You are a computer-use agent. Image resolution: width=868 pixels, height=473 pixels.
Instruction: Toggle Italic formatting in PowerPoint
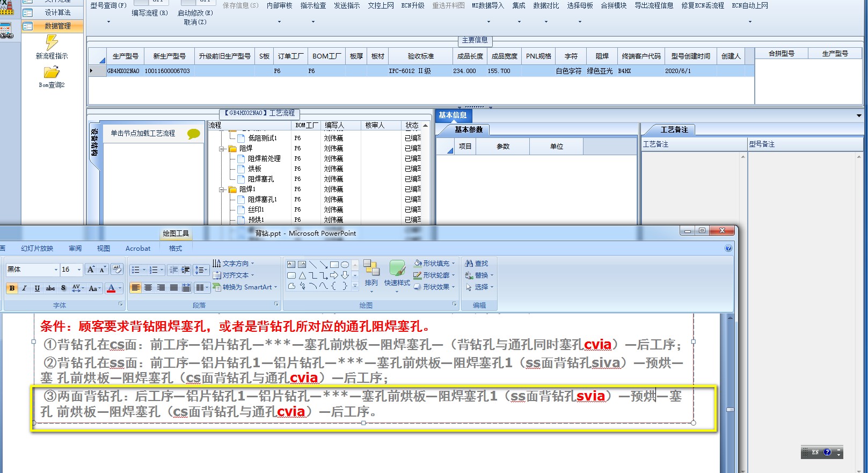point(24,288)
